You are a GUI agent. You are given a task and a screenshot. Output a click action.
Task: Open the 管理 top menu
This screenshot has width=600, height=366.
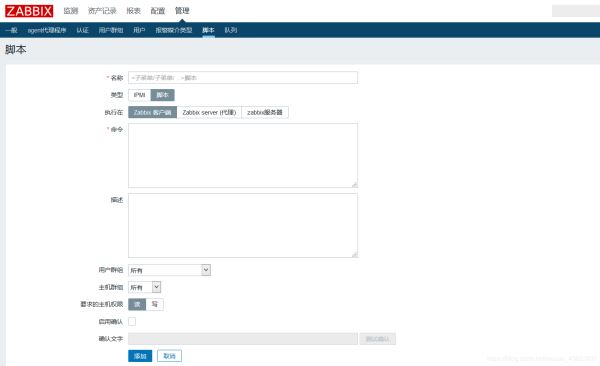(182, 11)
